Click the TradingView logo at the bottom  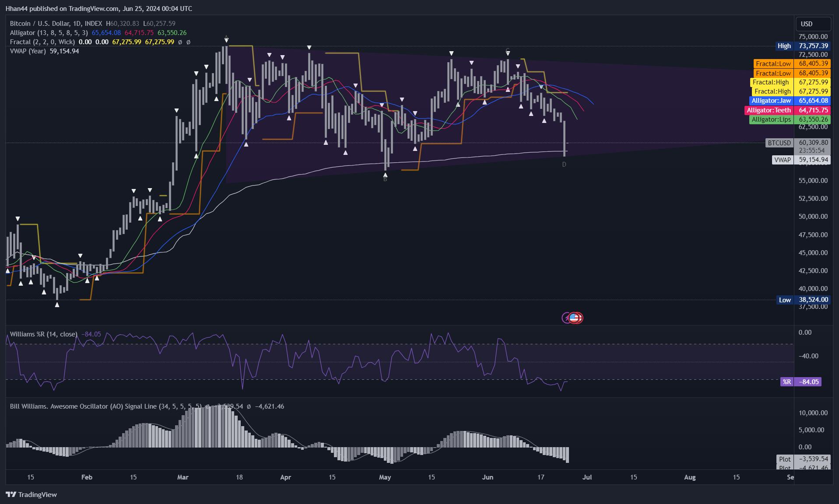31,494
